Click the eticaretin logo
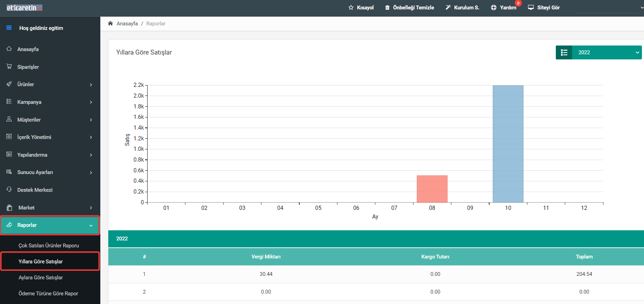644x304 pixels. [x=24, y=8]
